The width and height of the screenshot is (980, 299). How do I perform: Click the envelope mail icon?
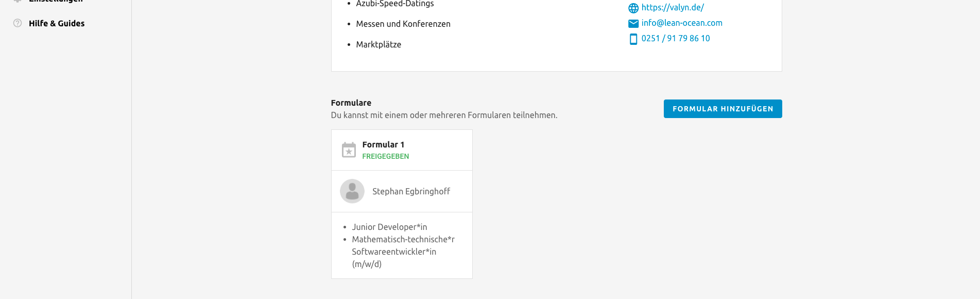[x=633, y=23]
